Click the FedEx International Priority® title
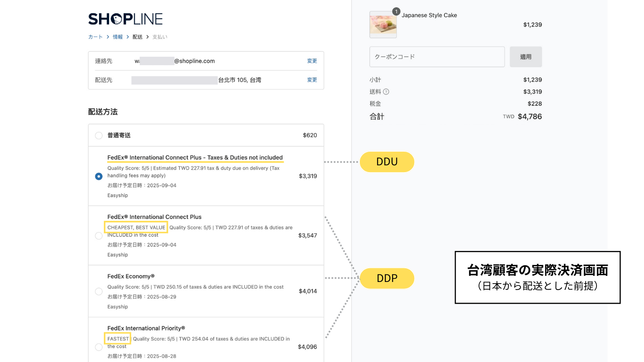 (146, 328)
